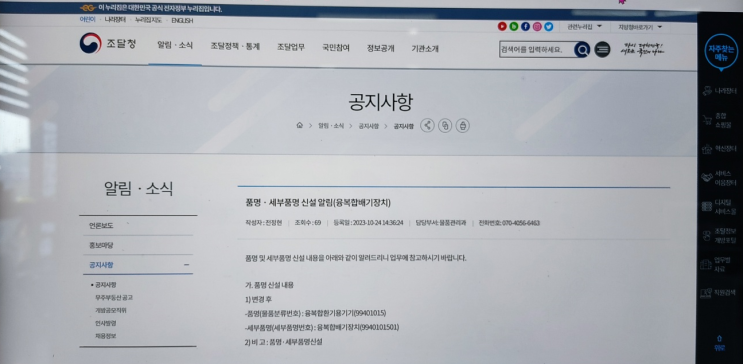Click the last bold 공지사항 breadcrumb
743x364 pixels.
(403, 126)
